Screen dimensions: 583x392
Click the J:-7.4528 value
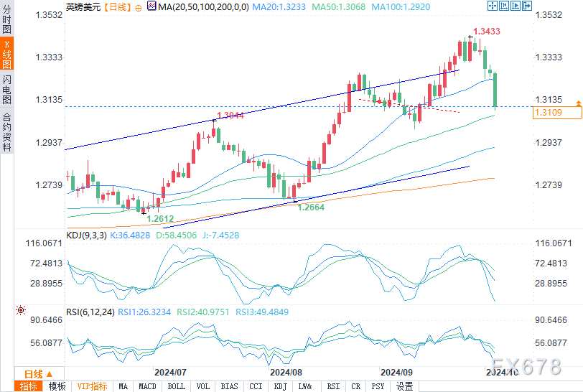[x=221, y=235]
